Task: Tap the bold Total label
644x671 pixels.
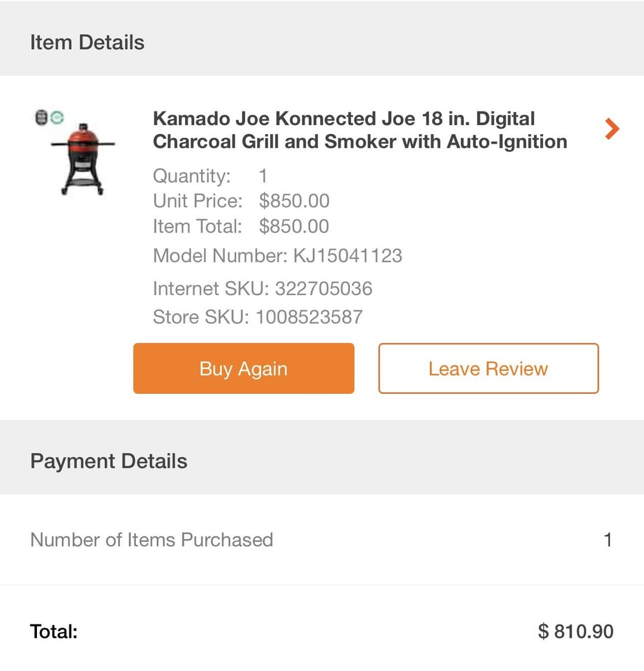Action: (54, 632)
